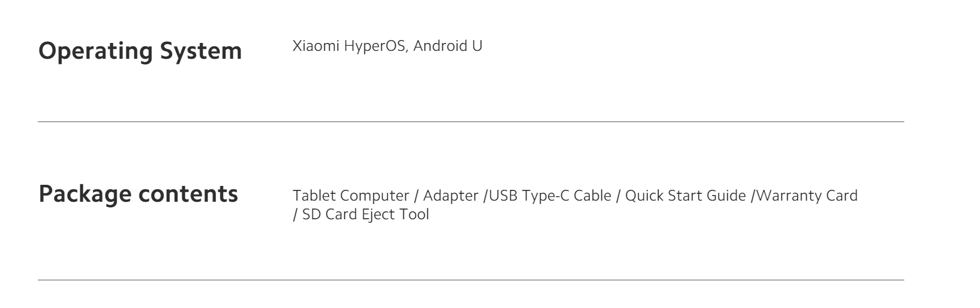Click the Warranty Card text
Image resolution: width=980 pixels, height=308 pixels.
point(806,196)
